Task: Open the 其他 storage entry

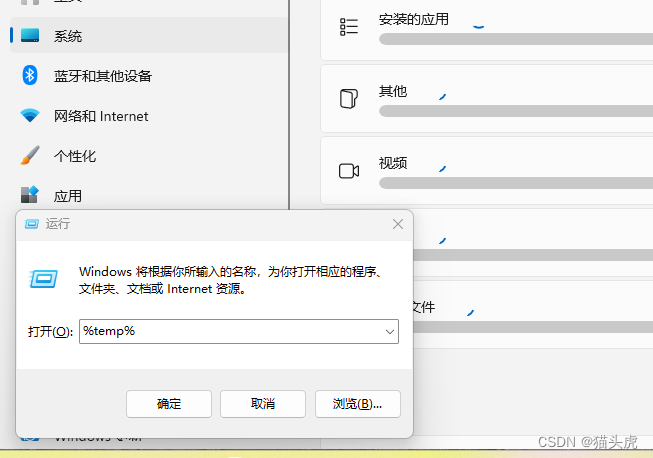Action: tap(487, 99)
